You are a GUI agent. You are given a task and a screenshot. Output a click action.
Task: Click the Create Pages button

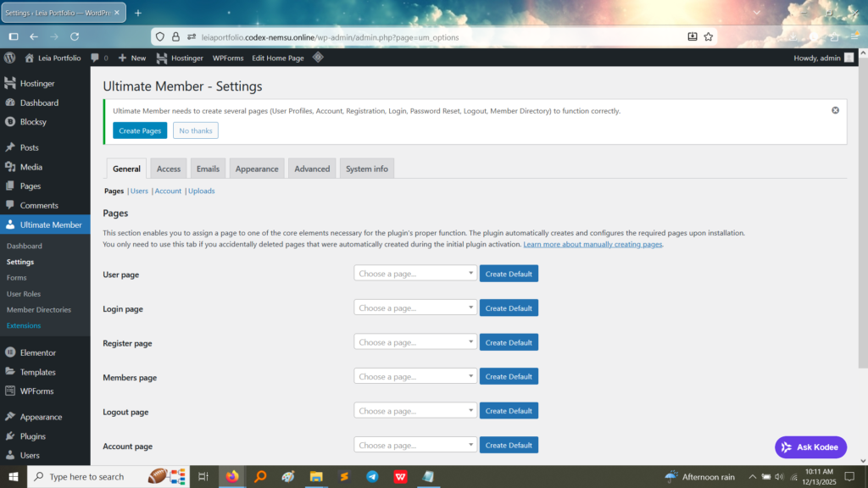140,130
